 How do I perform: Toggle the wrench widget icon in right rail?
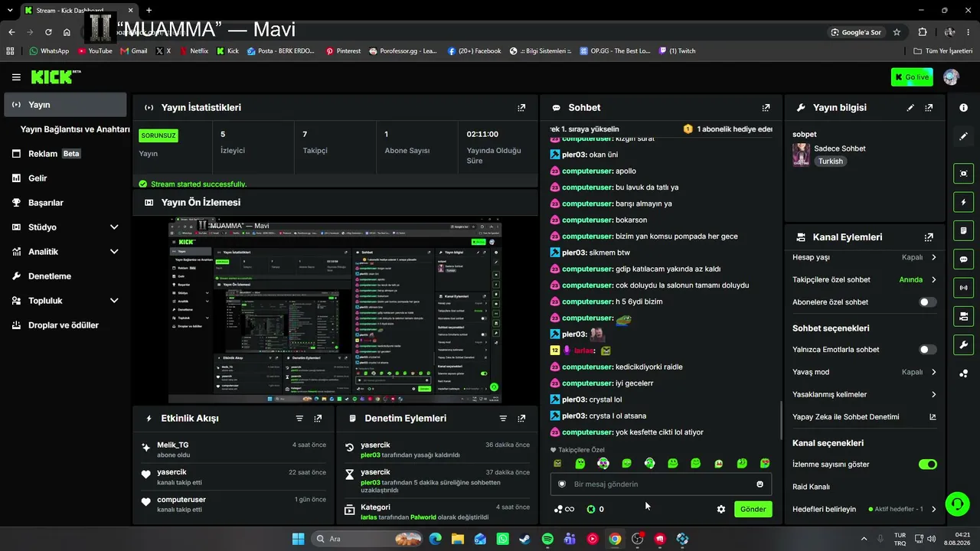[964, 345]
